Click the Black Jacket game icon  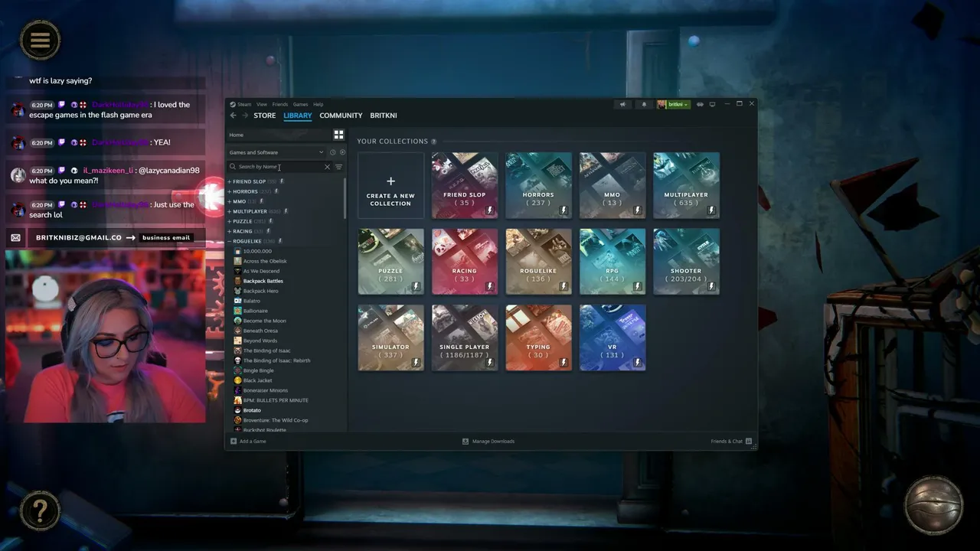click(x=238, y=380)
